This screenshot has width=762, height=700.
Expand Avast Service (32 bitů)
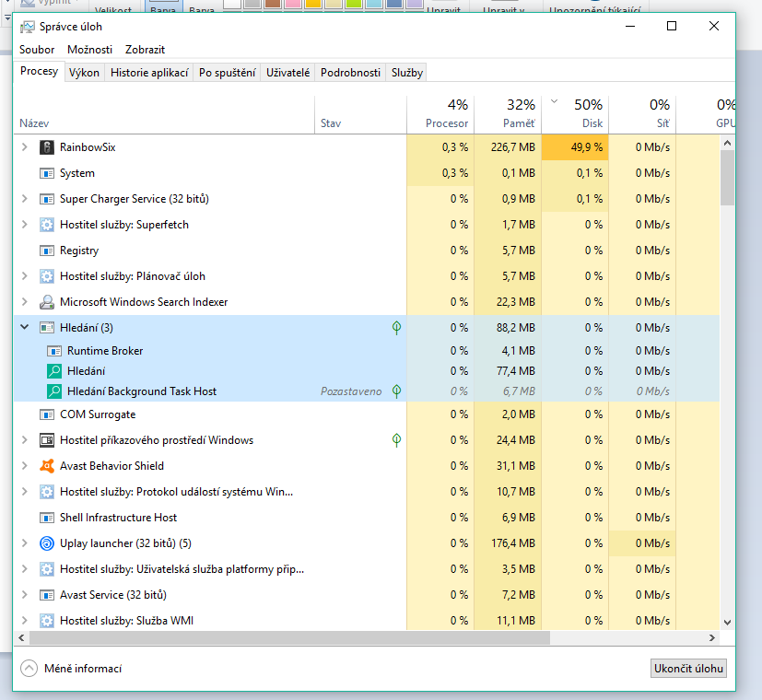click(24, 595)
